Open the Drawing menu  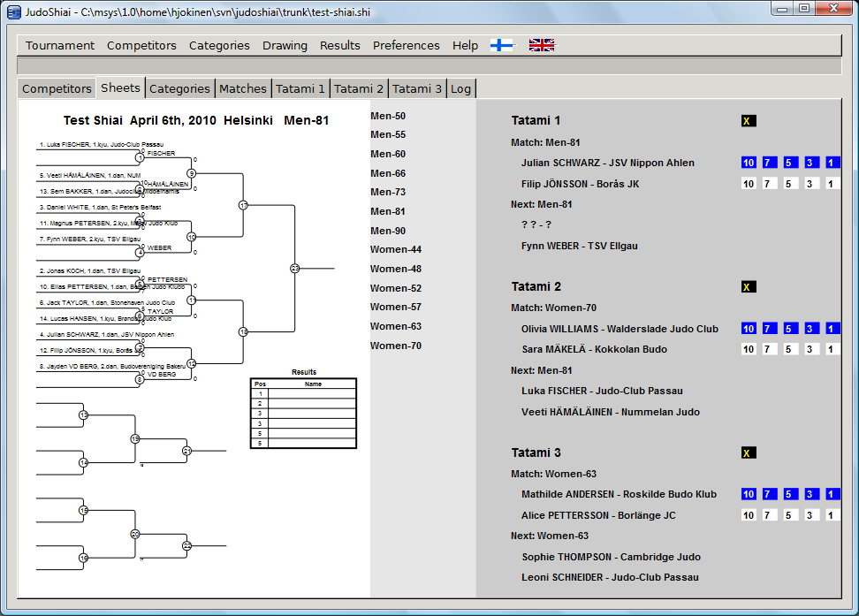285,45
